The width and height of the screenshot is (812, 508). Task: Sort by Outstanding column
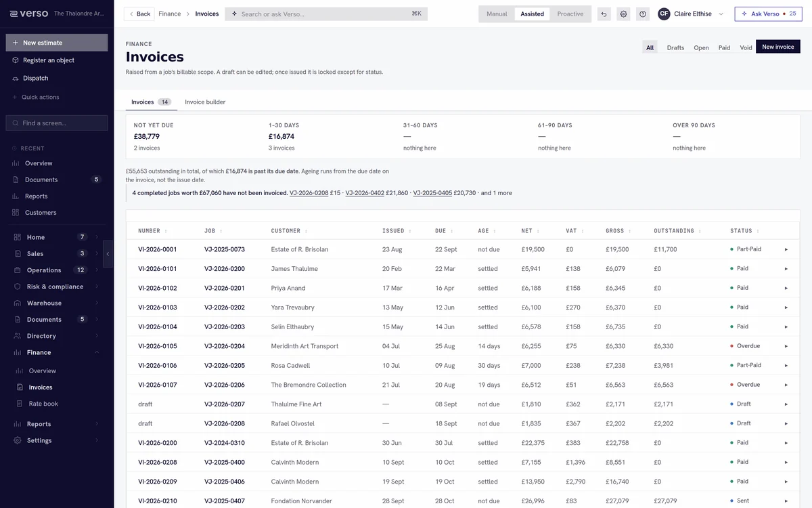677,231
